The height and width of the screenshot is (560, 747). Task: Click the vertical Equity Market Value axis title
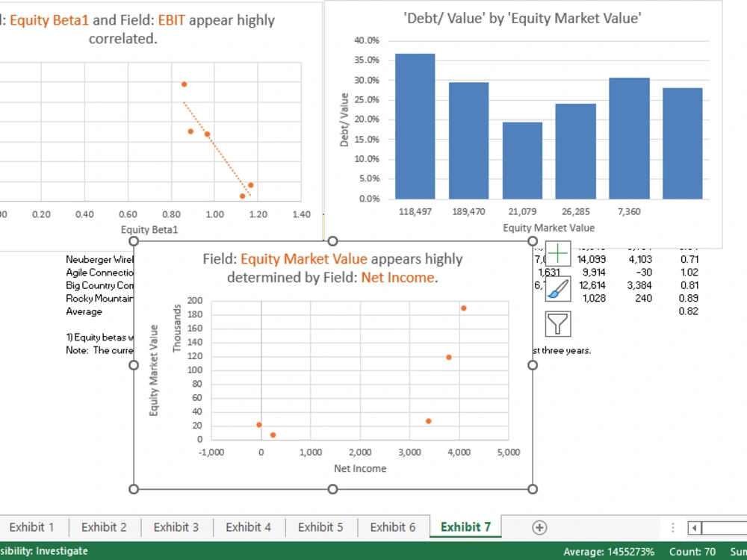(153, 370)
